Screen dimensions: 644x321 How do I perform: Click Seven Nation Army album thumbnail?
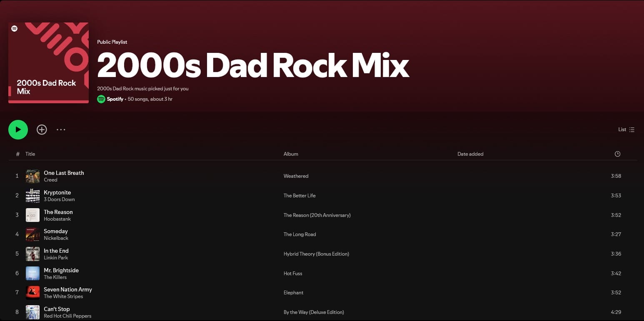click(32, 293)
